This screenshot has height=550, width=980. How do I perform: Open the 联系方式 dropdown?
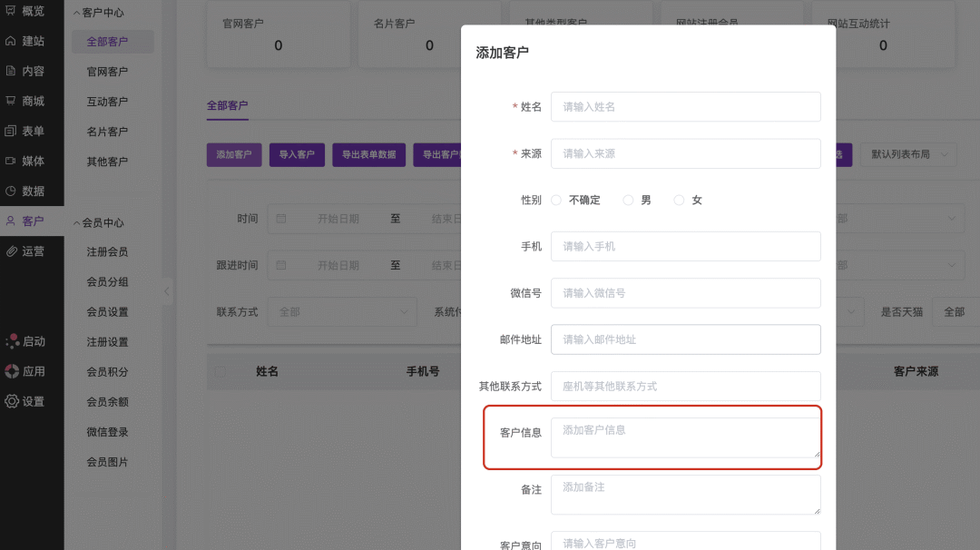click(x=343, y=311)
